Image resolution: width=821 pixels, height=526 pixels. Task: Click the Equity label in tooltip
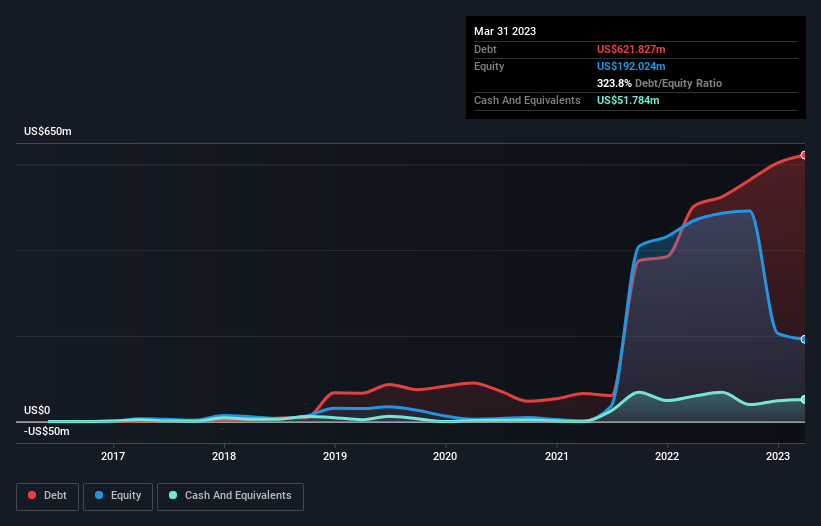click(489, 66)
